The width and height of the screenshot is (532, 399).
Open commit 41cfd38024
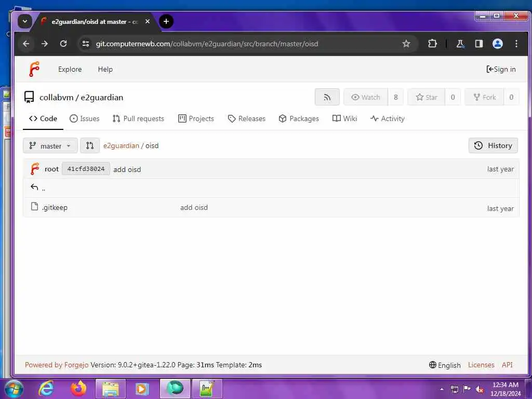tap(86, 169)
